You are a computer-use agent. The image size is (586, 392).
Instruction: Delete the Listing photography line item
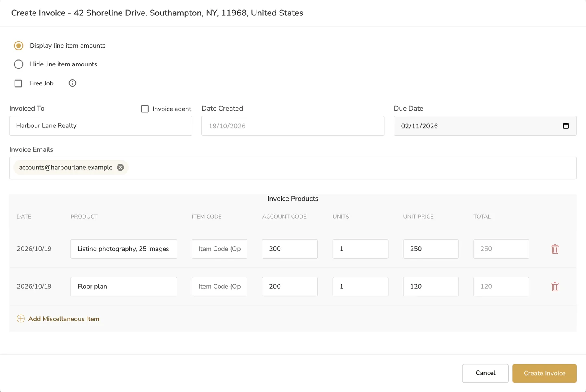click(x=555, y=249)
